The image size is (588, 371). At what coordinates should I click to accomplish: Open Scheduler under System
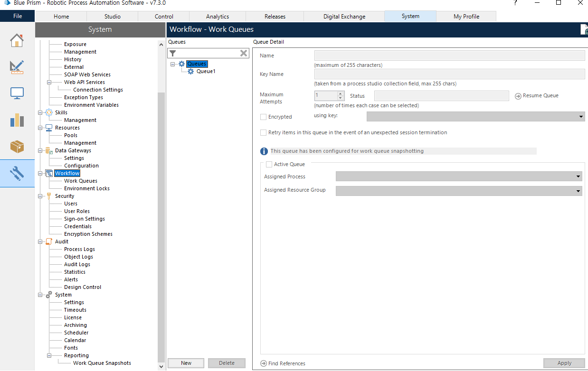pos(76,333)
